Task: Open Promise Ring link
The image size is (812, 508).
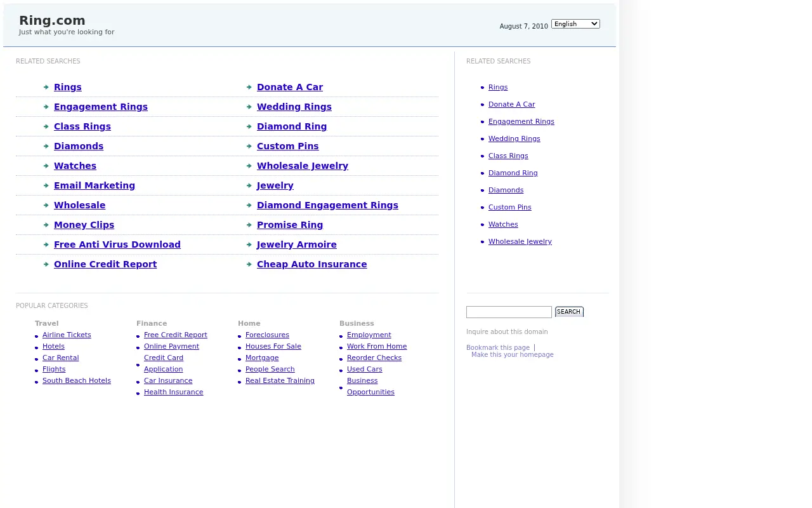Action: pos(290,225)
